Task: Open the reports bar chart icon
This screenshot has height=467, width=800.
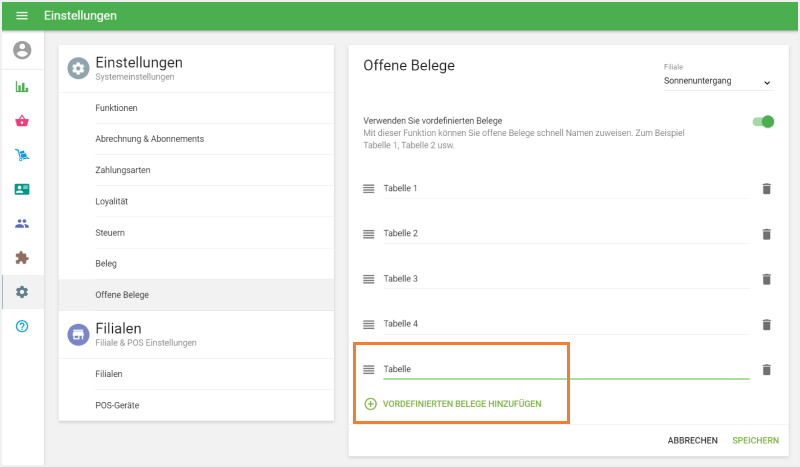Action: point(22,87)
